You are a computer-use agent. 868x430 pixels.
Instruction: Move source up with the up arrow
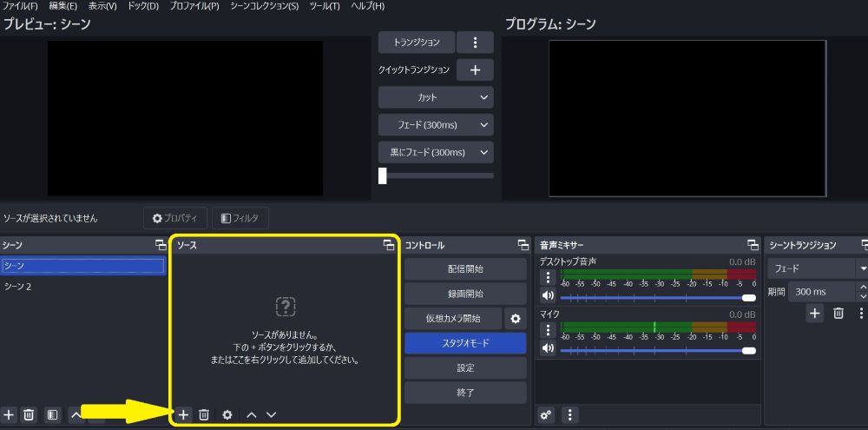[x=252, y=414]
